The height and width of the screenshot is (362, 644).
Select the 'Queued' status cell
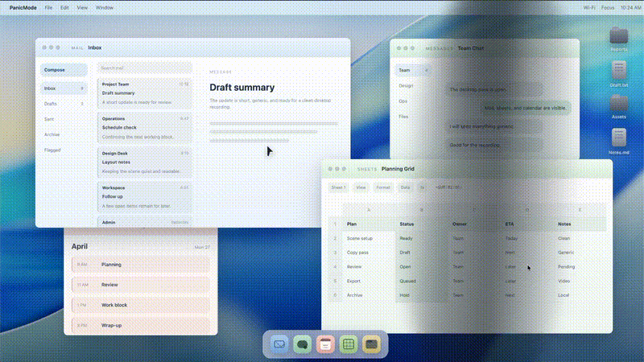coord(421,281)
